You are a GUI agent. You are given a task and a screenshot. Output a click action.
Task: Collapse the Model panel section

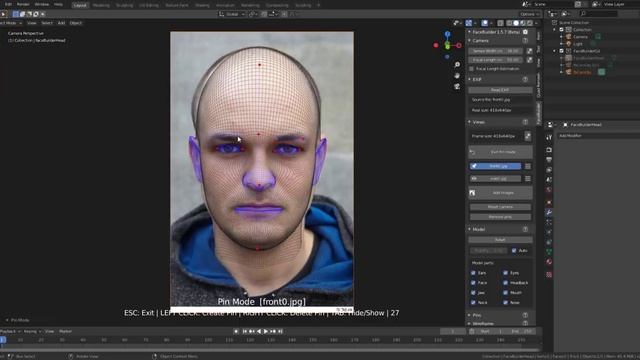tap(478, 229)
